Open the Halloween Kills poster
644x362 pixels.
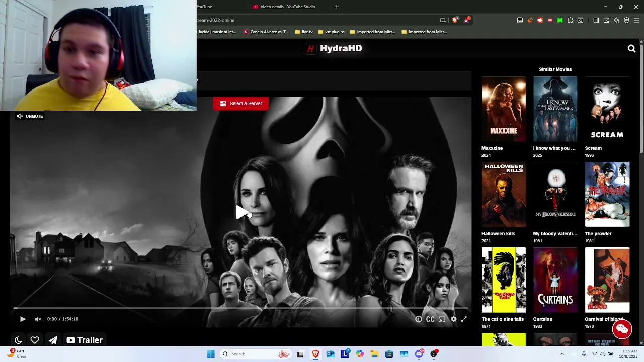click(504, 195)
